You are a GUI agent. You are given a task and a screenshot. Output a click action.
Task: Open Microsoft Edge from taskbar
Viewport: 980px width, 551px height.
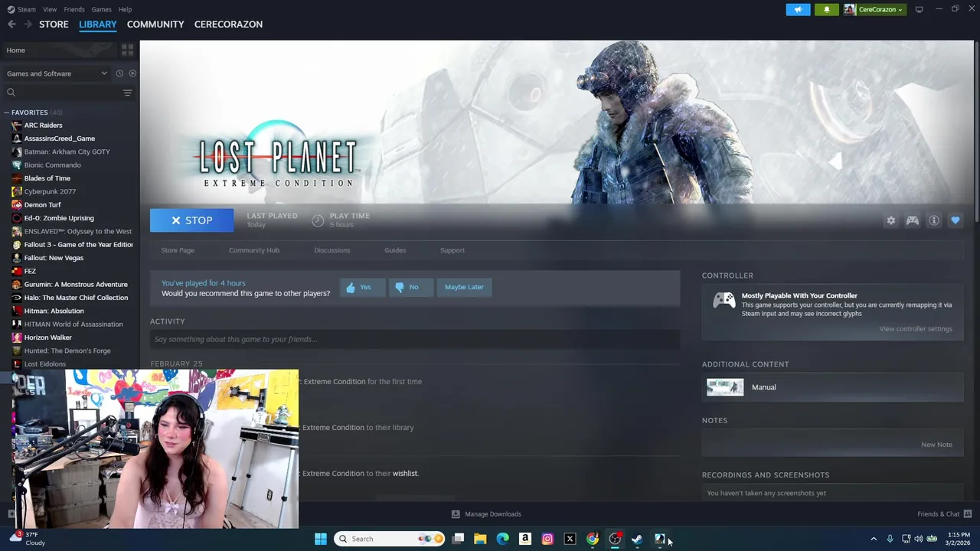[x=502, y=539]
